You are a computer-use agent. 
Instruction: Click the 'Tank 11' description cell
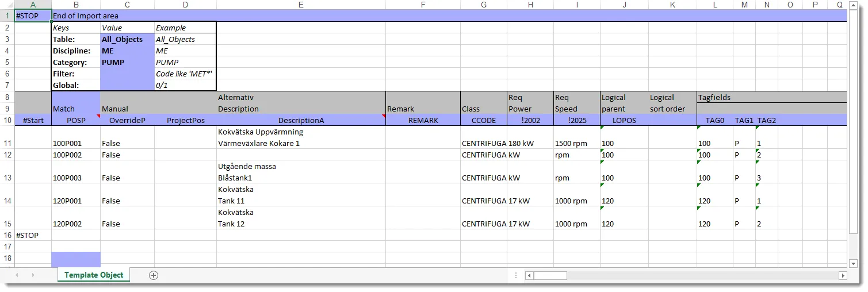tap(301, 195)
